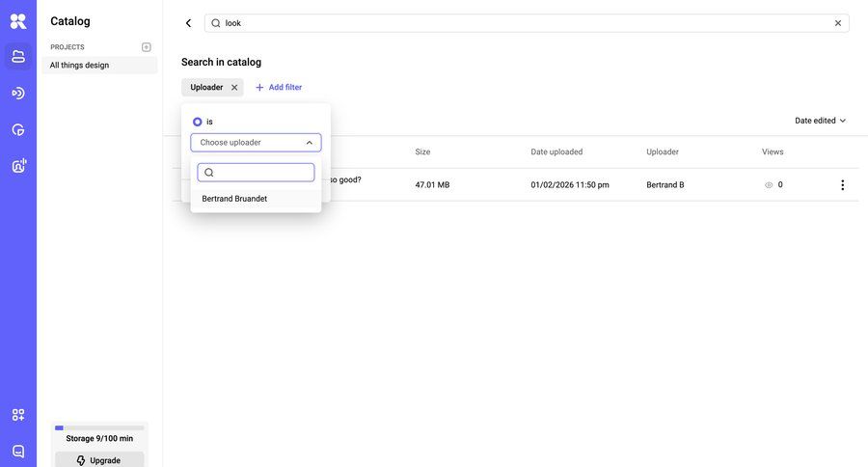The height and width of the screenshot is (467, 868).
Task: Click the Size column header
Action: pos(422,151)
